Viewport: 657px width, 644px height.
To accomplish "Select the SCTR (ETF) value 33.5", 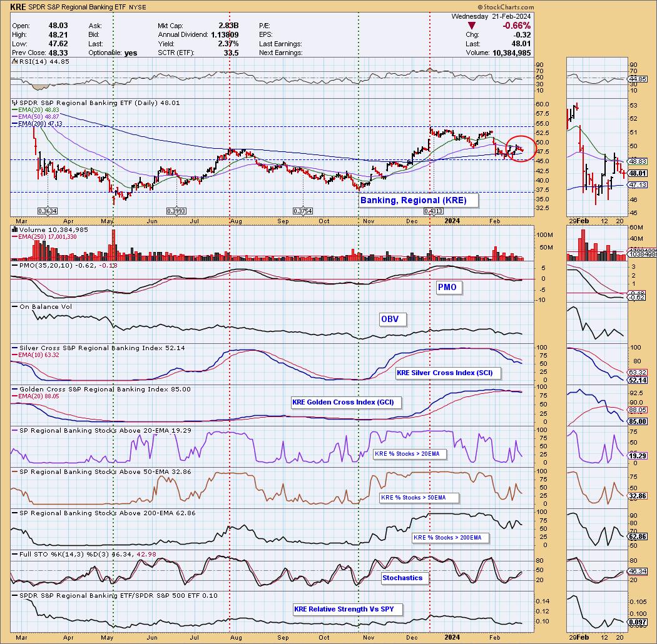I will pyautogui.click(x=231, y=53).
